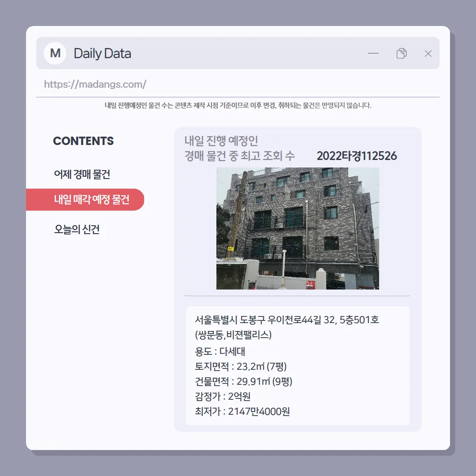
Task: Click the copy/restore window icon
Action: tap(402, 53)
